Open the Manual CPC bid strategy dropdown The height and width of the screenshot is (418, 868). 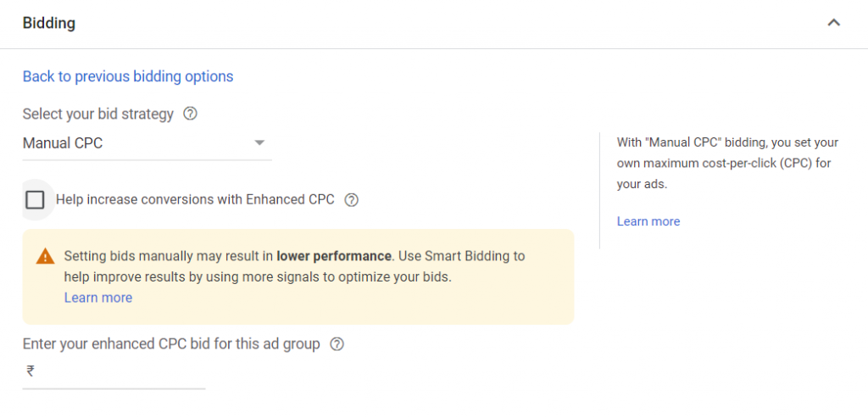(136, 143)
